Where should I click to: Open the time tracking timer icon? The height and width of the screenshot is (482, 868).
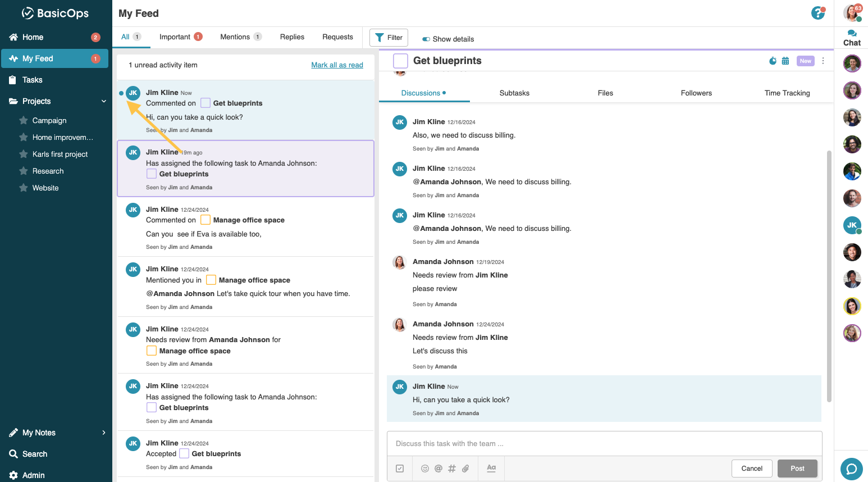point(773,60)
